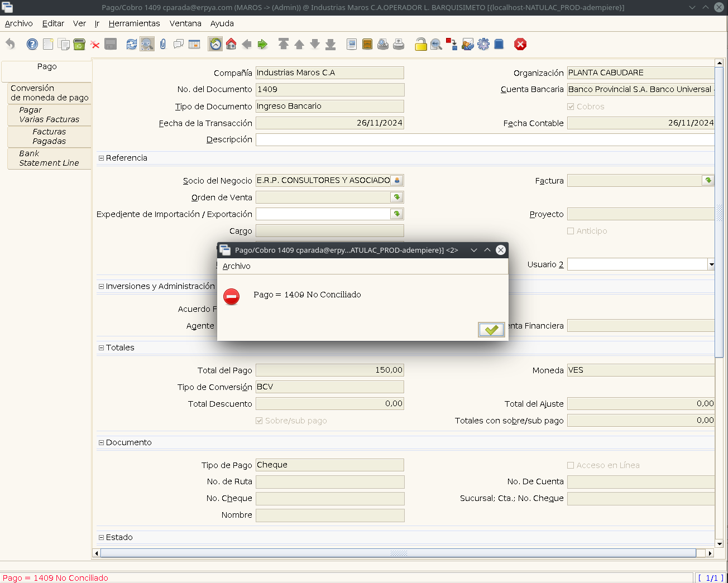
Task: Create a new record with the toolbar icon
Action: (48, 44)
